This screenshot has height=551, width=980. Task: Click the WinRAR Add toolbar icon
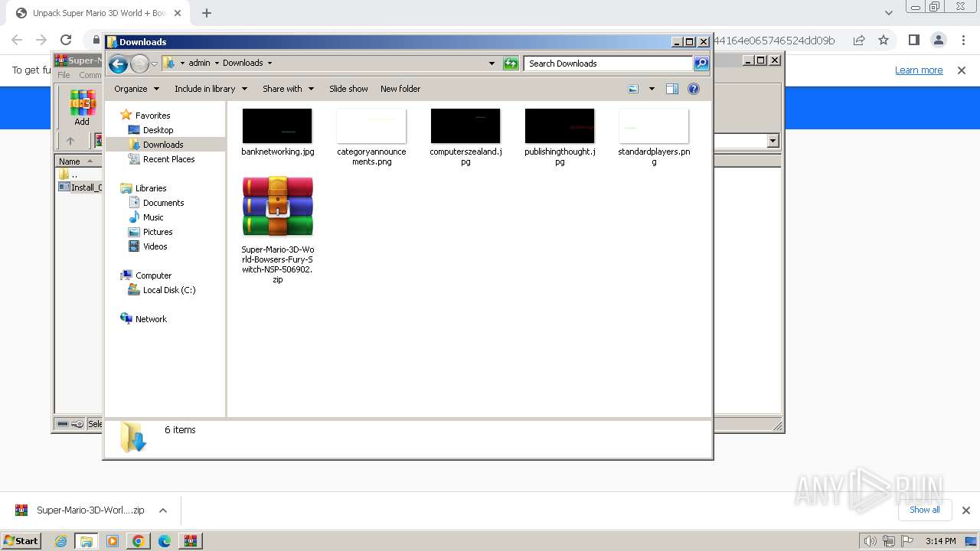pyautogui.click(x=82, y=108)
